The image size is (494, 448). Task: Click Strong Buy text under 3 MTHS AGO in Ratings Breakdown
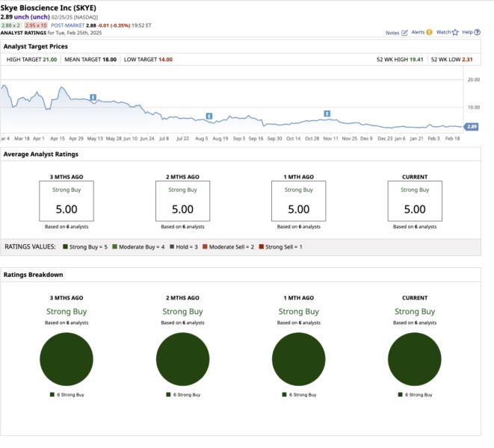tap(67, 311)
